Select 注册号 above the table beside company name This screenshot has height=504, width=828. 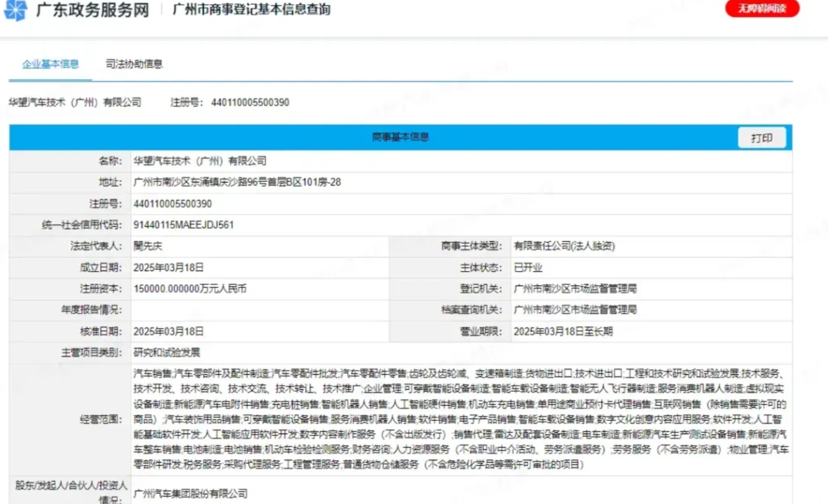[230, 102]
